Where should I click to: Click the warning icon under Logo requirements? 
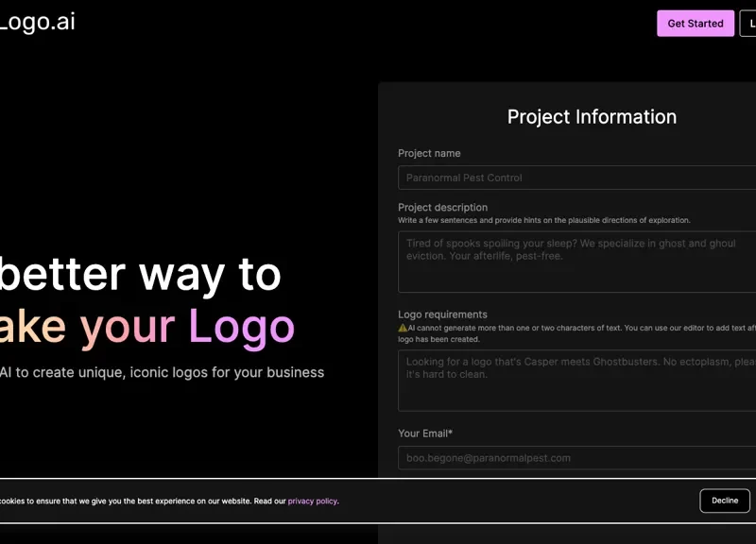tap(404, 326)
